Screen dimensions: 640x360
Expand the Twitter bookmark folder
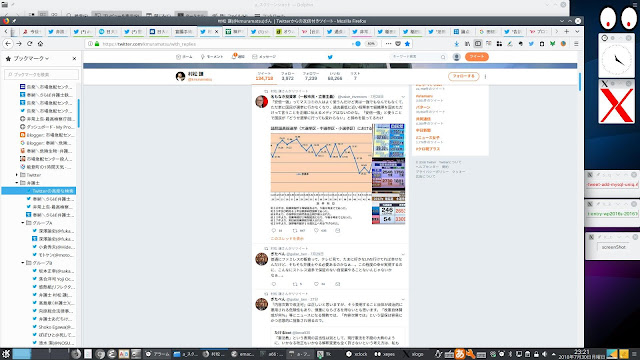17,175
